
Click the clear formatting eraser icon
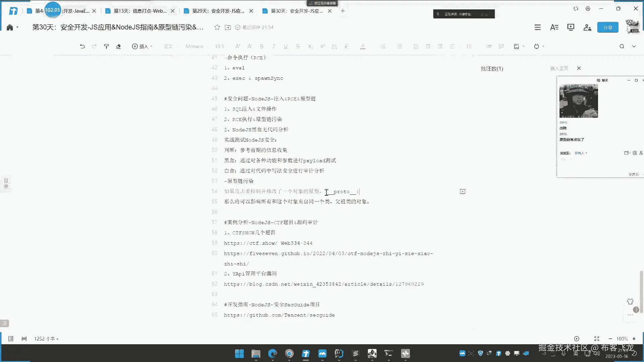click(x=118, y=46)
